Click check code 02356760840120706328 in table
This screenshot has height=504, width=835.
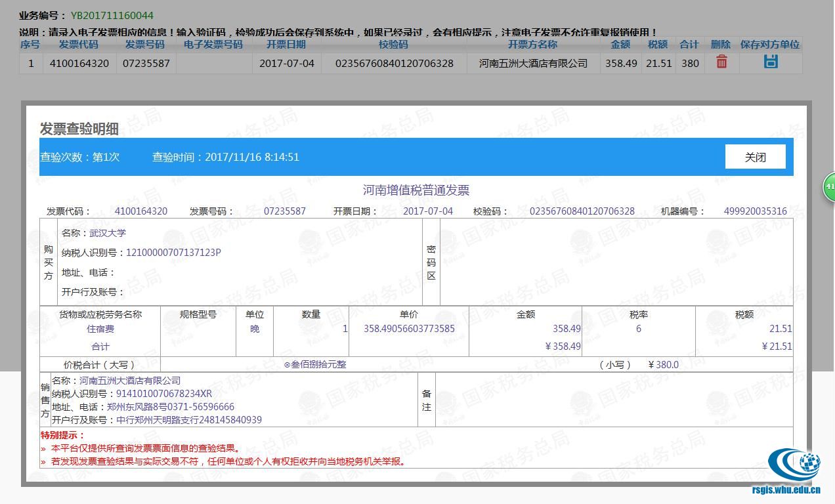pos(394,63)
